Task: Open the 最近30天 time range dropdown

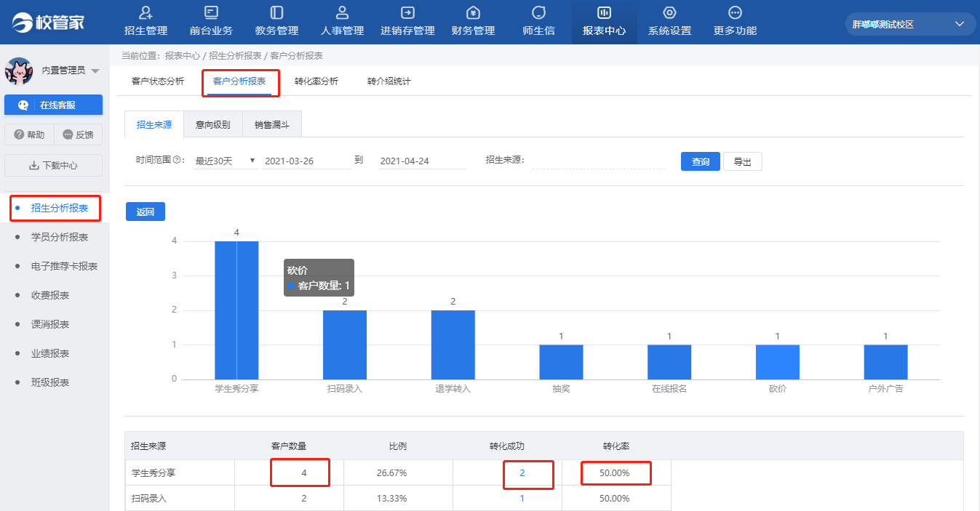Action: pos(225,161)
